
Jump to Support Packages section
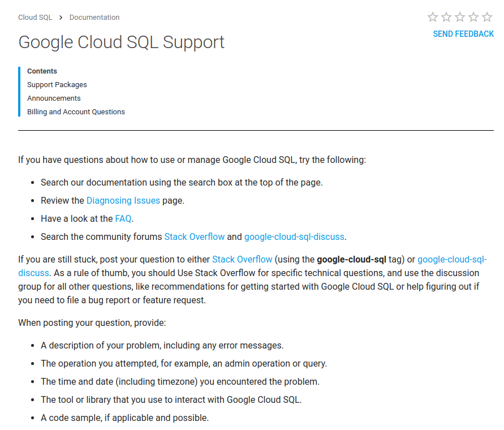(x=57, y=85)
